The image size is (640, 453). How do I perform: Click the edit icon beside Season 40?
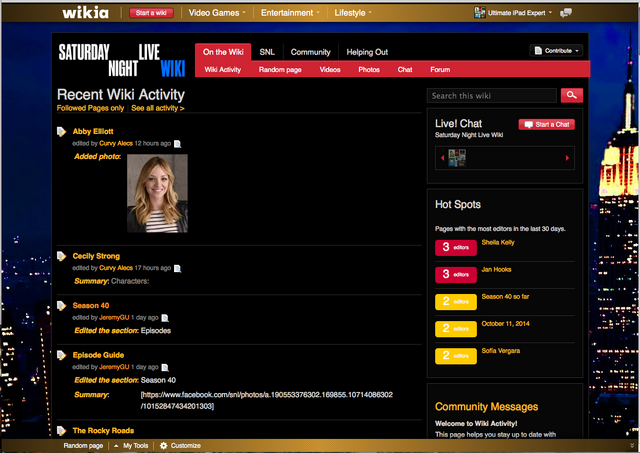[61, 306]
